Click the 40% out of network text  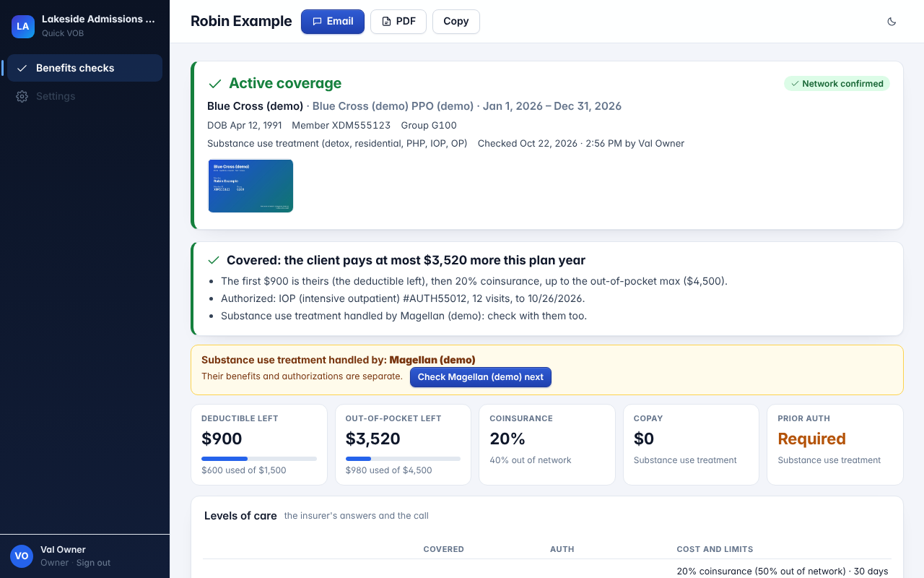pyautogui.click(x=531, y=460)
